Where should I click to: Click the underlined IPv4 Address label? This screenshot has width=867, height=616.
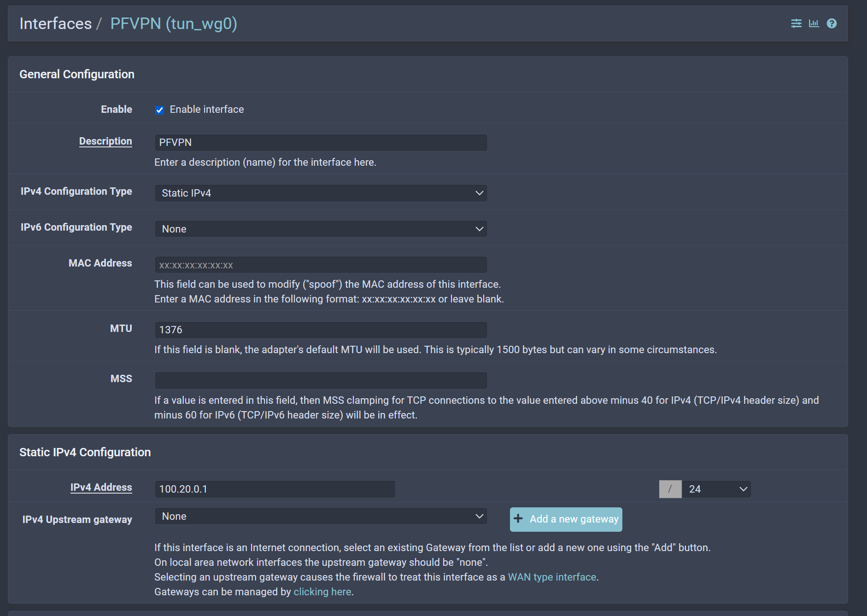[x=101, y=488]
